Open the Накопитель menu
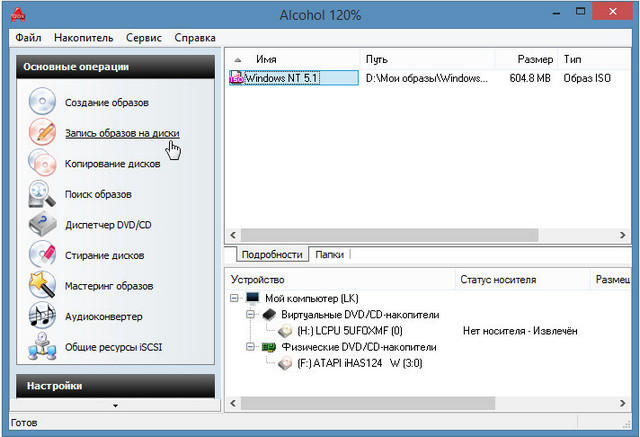 (x=84, y=38)
